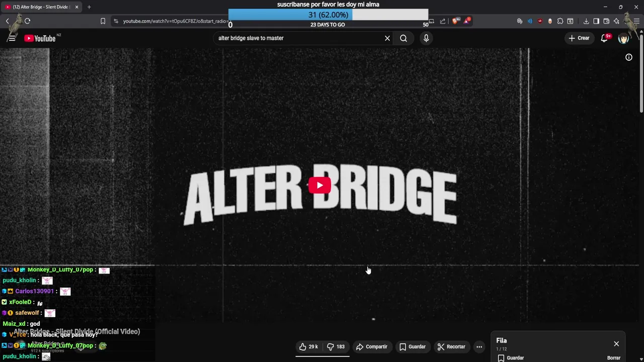Open site settings icon beside the URL
This screenshot has height=362, width=644.
116,21
